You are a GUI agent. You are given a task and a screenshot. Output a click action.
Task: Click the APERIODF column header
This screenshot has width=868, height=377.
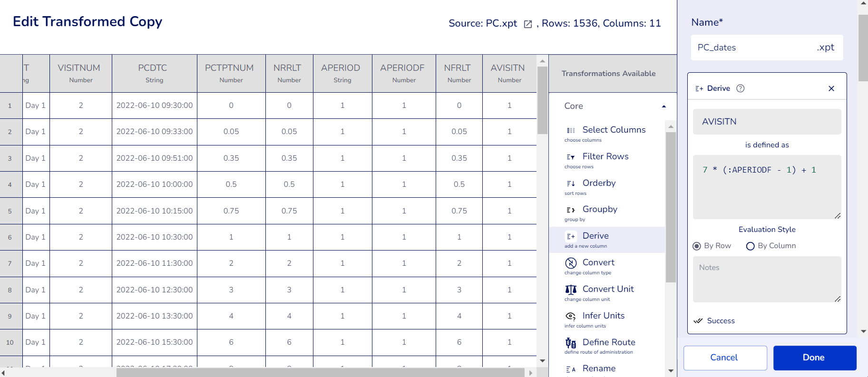(404, 73)
